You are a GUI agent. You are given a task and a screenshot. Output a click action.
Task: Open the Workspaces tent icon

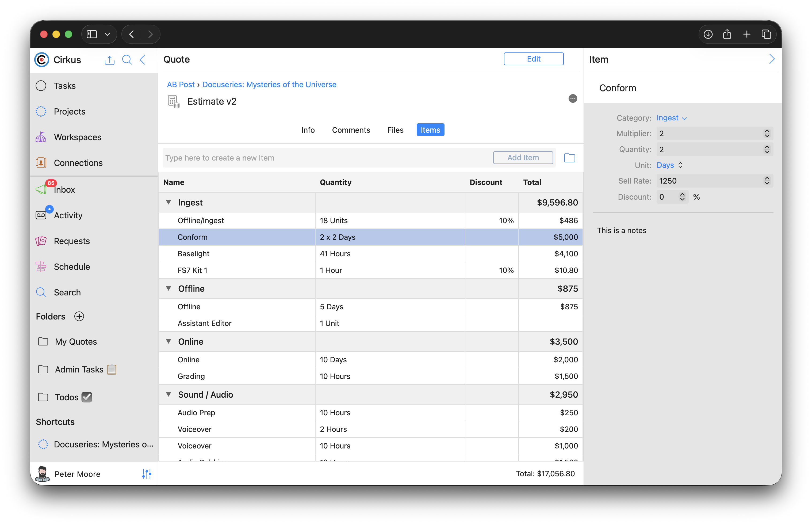tap(41, 137)
